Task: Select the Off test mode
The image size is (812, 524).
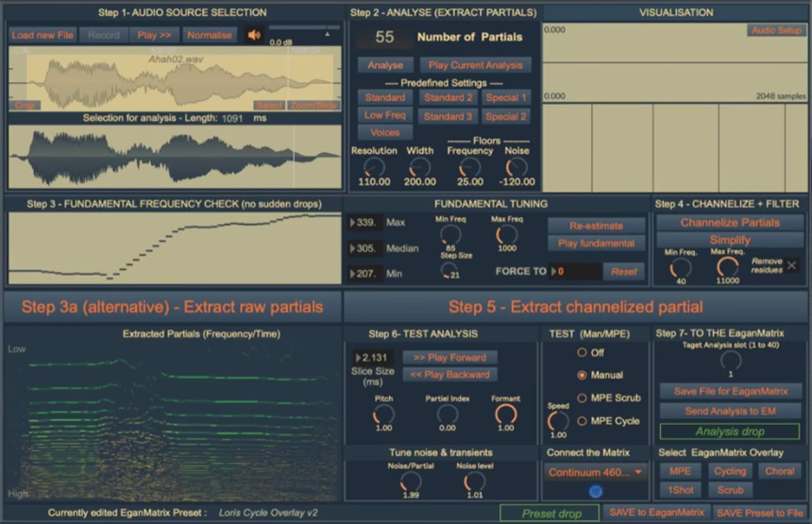Action: pos(582,352)
